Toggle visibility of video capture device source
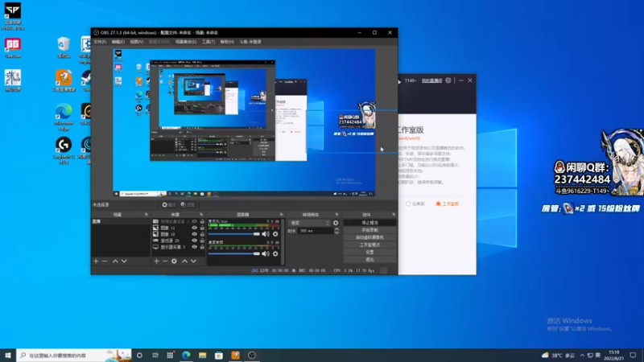Viewport: 644px width, 362px height. [195, 221]
